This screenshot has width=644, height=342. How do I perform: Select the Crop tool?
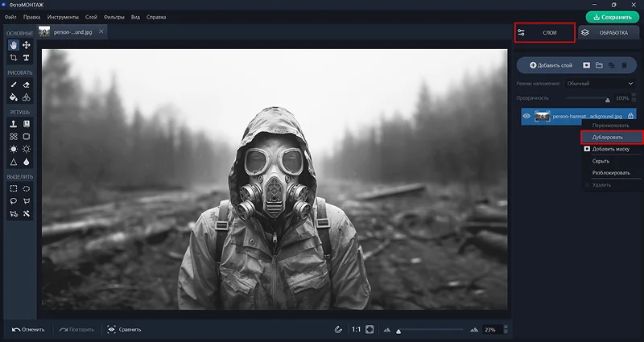click(x=14, y=57)
